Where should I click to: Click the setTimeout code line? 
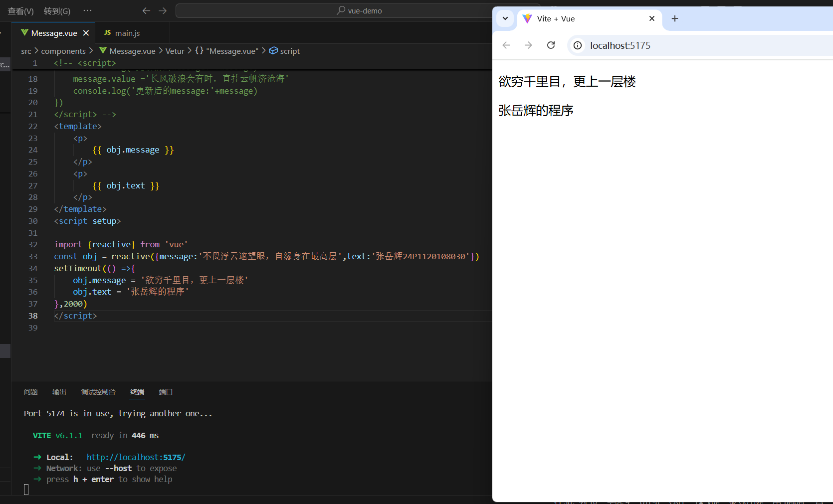pos(95,268)
